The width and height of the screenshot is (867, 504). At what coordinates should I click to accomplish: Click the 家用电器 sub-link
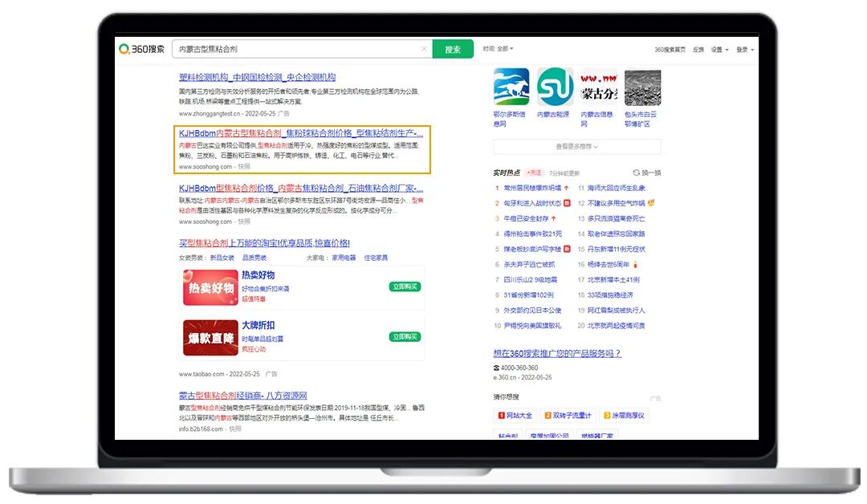coord(344,258)
